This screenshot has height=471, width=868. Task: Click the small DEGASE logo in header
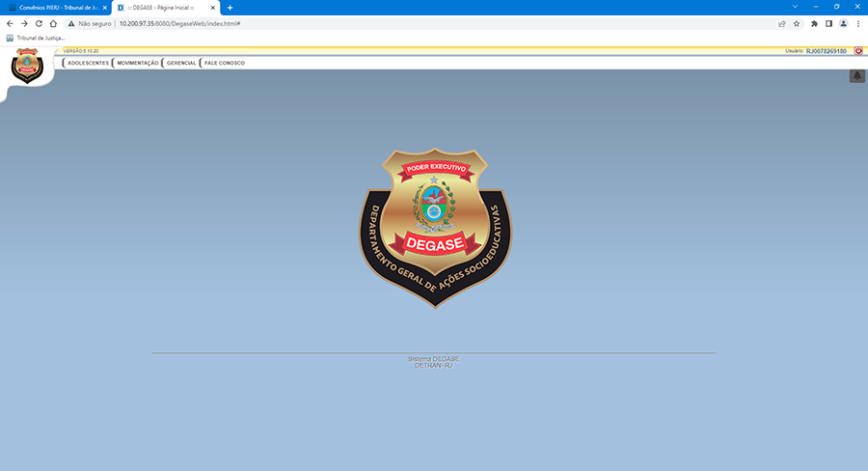26,66
